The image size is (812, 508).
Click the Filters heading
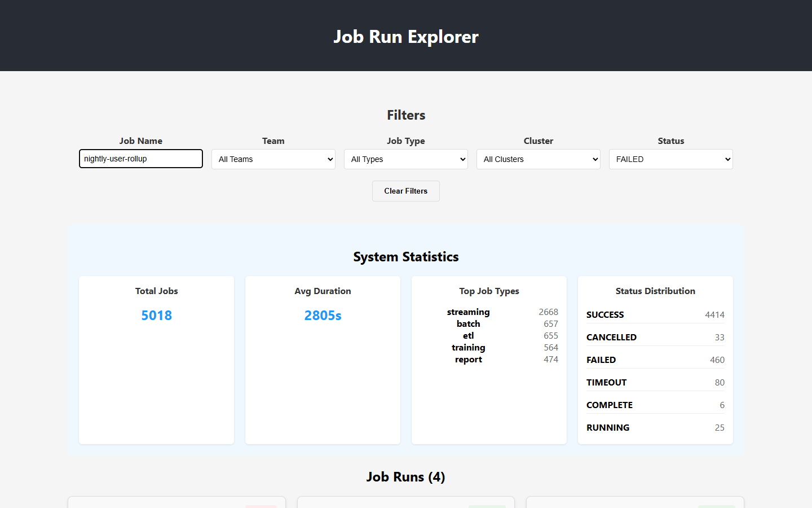coord(406,115)
